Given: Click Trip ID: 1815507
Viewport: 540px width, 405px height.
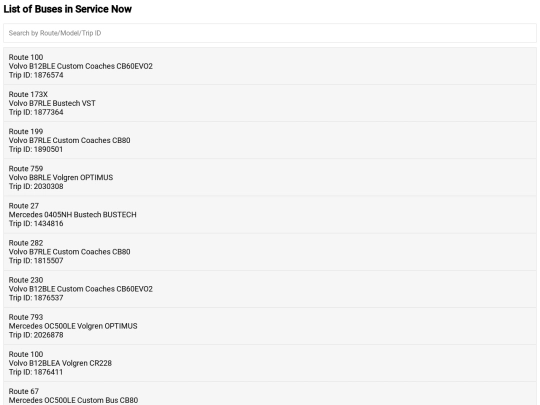Looking at the screenshot, I should pyautogui.click(x=36, y=261).
